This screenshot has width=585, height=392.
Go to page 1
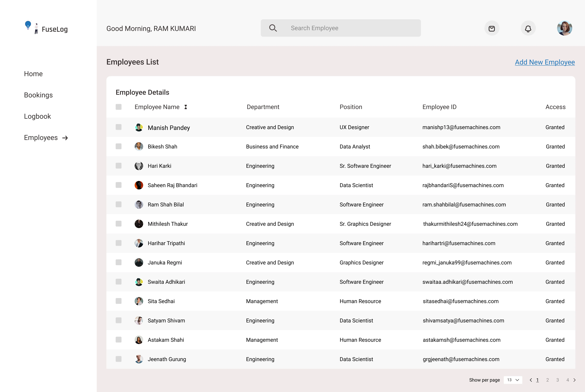538,380
